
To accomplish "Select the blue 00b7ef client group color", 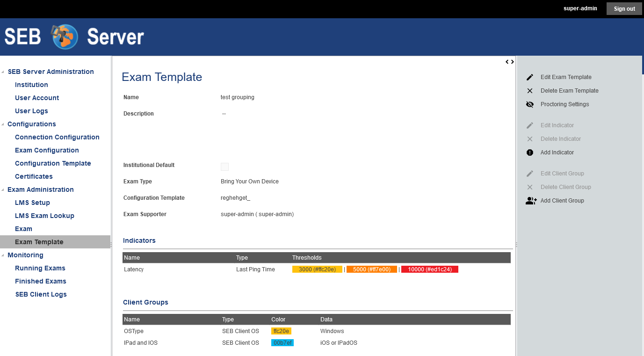I will tap(282, 343).
